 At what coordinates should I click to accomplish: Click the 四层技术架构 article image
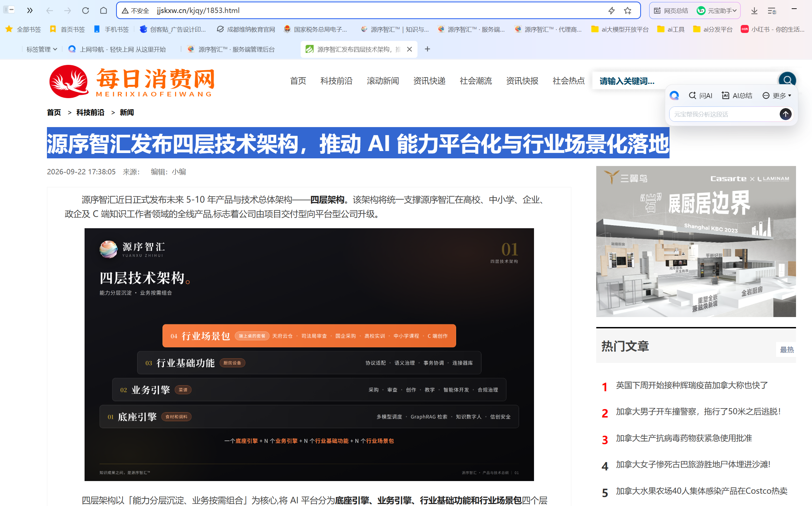click(x=309, y=354)
